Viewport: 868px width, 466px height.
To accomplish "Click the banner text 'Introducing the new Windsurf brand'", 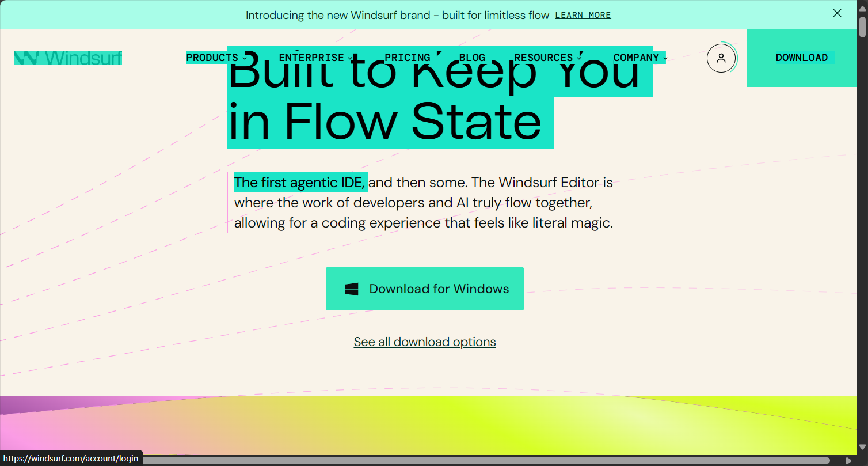I will pos(338,15).
